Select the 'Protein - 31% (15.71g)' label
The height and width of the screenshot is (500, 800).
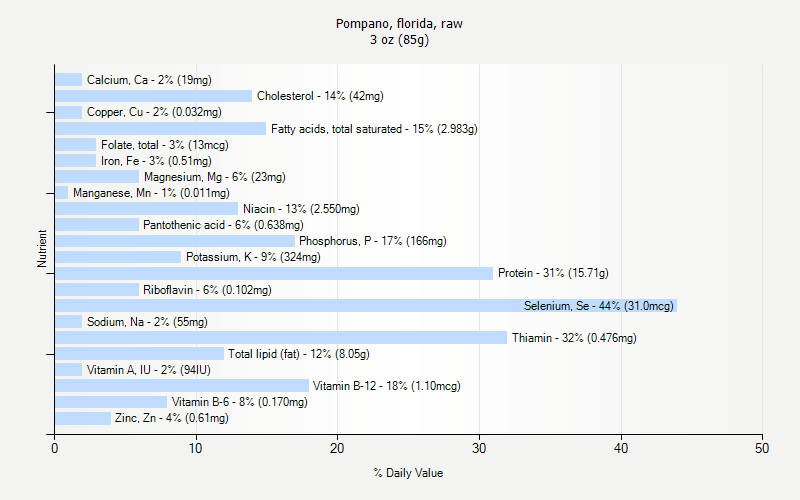coord(553,273)
